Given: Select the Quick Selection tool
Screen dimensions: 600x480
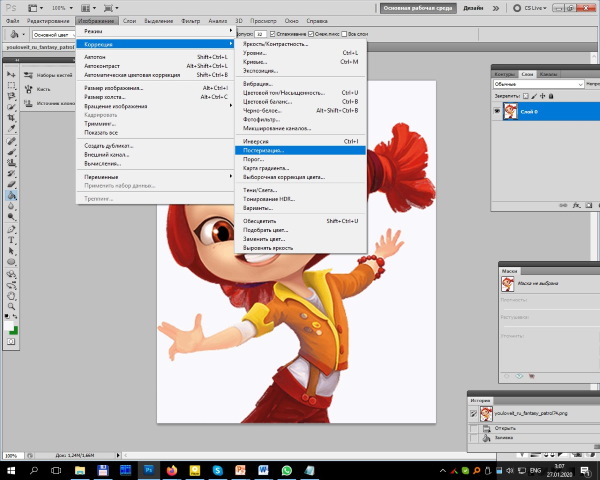Looking at the screenshot, I should coord(11,107).
